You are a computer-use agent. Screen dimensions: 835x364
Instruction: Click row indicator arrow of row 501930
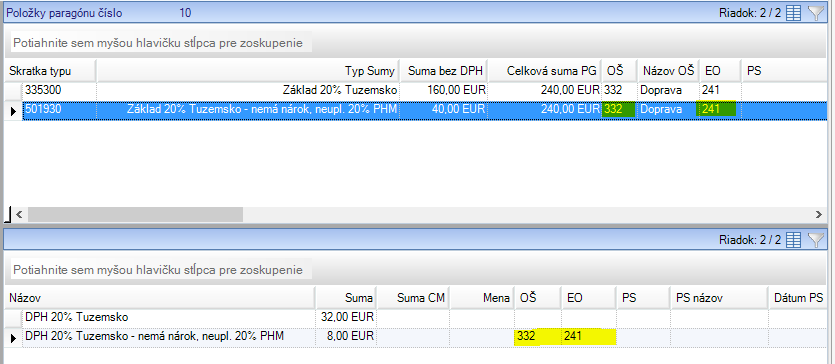[14, 111]
